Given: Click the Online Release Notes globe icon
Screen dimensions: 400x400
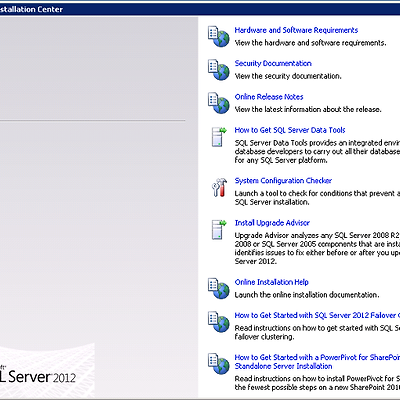Looking at the screenshot, I should point(219,103).
